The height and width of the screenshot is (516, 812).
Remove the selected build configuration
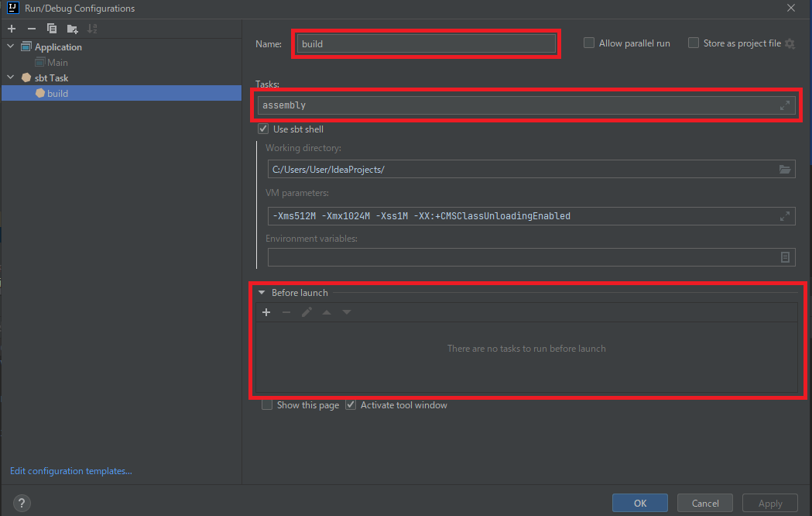31,28
